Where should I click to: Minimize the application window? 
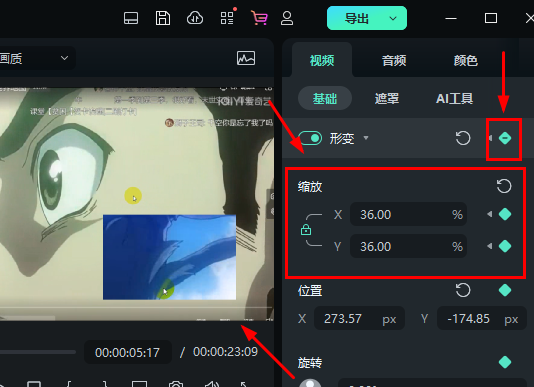[x=451, y=18]
